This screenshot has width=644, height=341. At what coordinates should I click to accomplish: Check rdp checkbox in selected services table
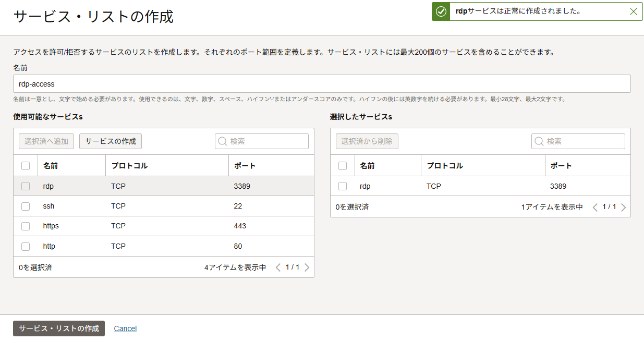343,186
